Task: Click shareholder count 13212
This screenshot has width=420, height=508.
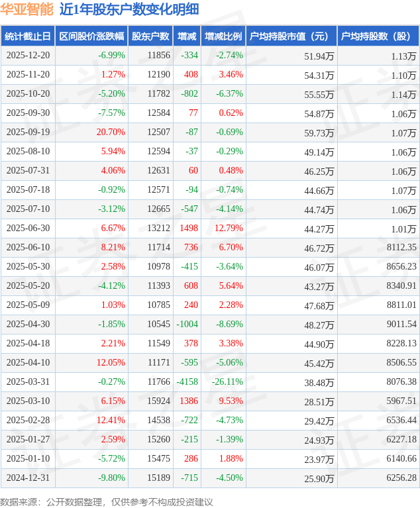Action: click(x=158, y=229)
